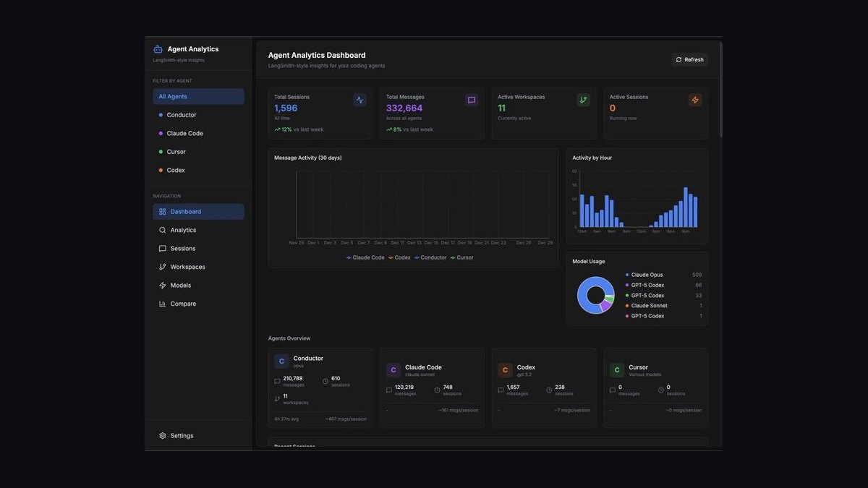Click the 12% trend arrow icon

tap(277, 129)
